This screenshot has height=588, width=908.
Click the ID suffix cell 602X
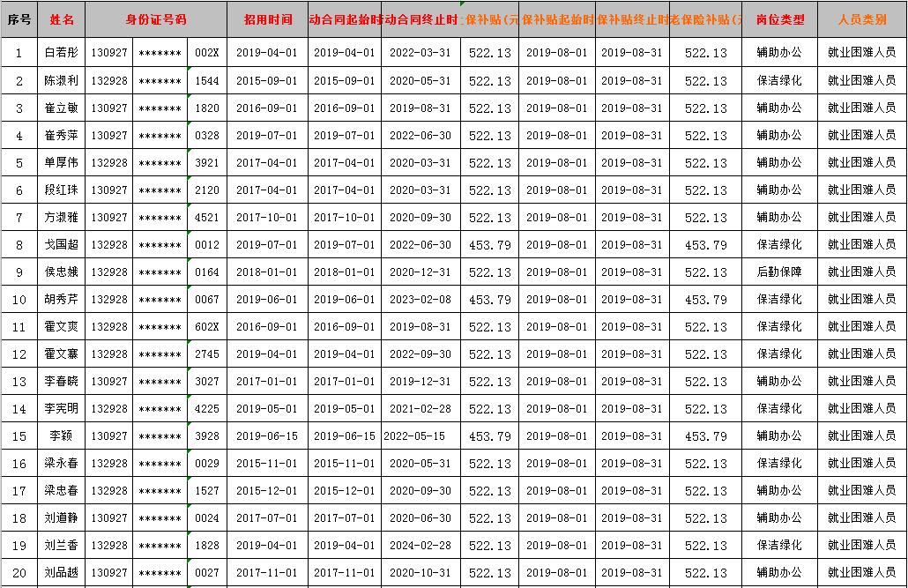pos(207,327)
